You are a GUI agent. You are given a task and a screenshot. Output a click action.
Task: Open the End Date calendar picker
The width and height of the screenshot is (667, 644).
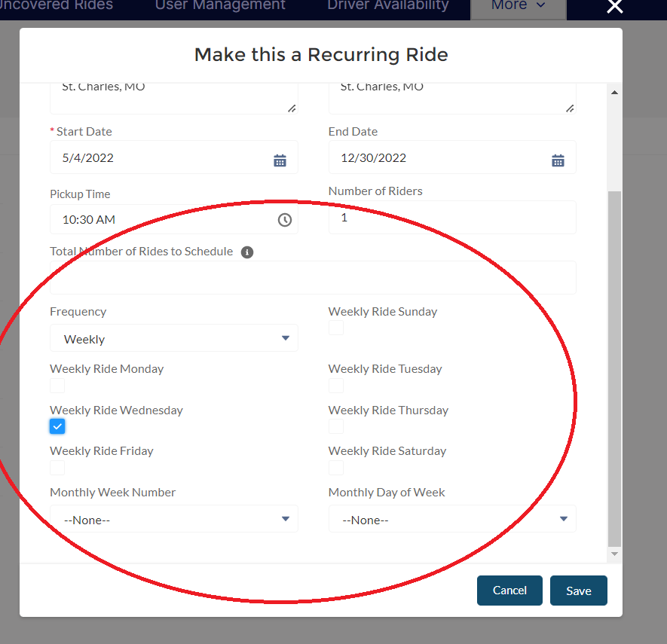coord(558,160)
